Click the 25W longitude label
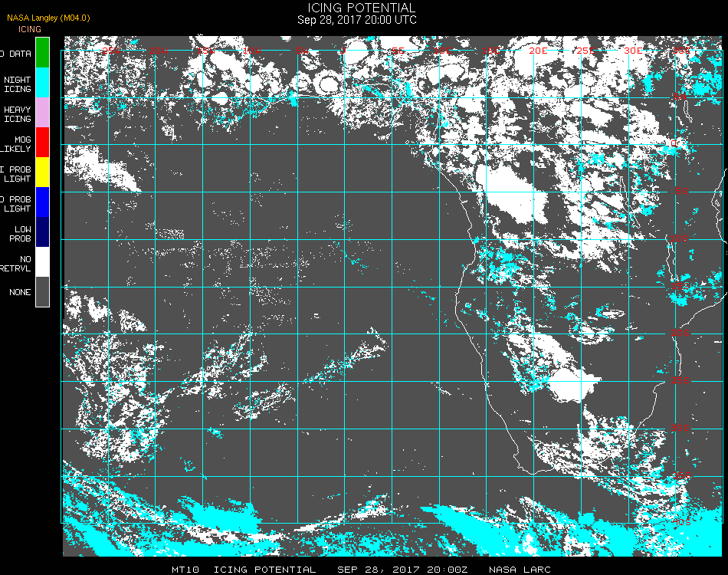 112,51
